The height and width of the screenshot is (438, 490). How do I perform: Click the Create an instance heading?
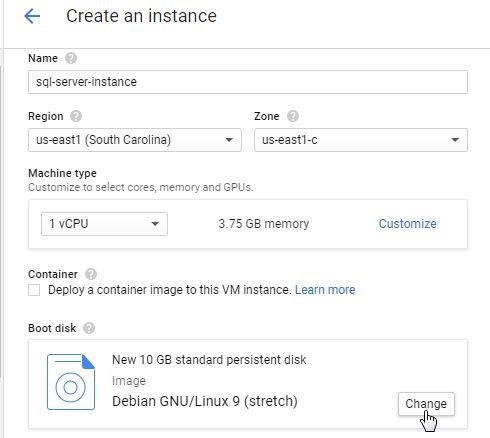coord(141,16)
